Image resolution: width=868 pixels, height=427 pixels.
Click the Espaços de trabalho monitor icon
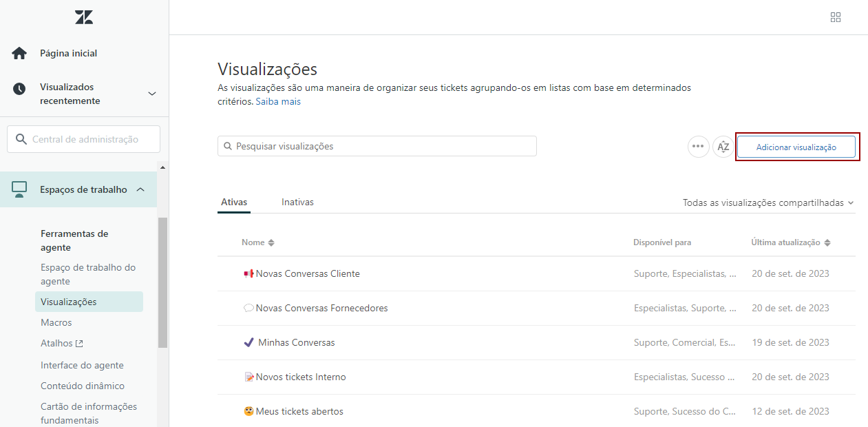click(19, 189)
